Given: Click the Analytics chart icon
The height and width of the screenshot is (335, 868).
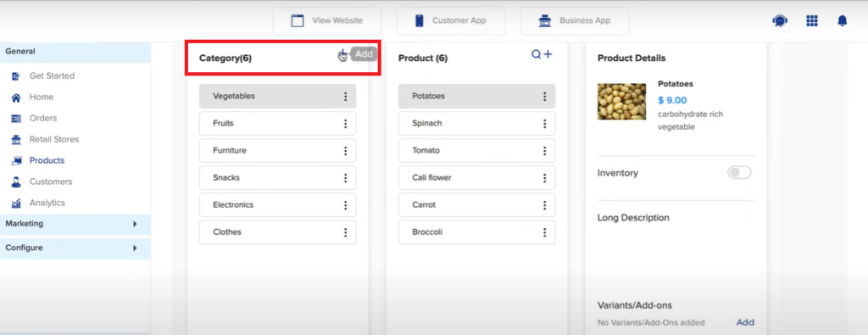Looking at the screenshot, I should pos(17,204).
